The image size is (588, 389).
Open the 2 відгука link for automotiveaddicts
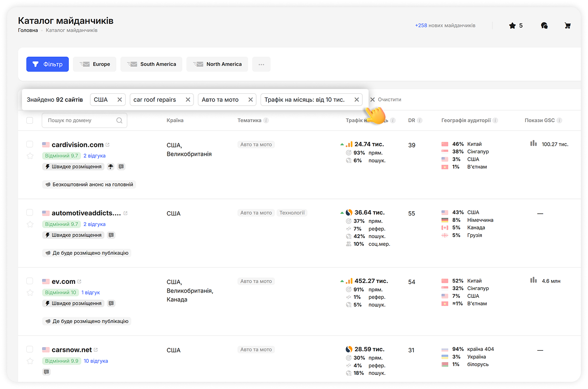[94, 224]
